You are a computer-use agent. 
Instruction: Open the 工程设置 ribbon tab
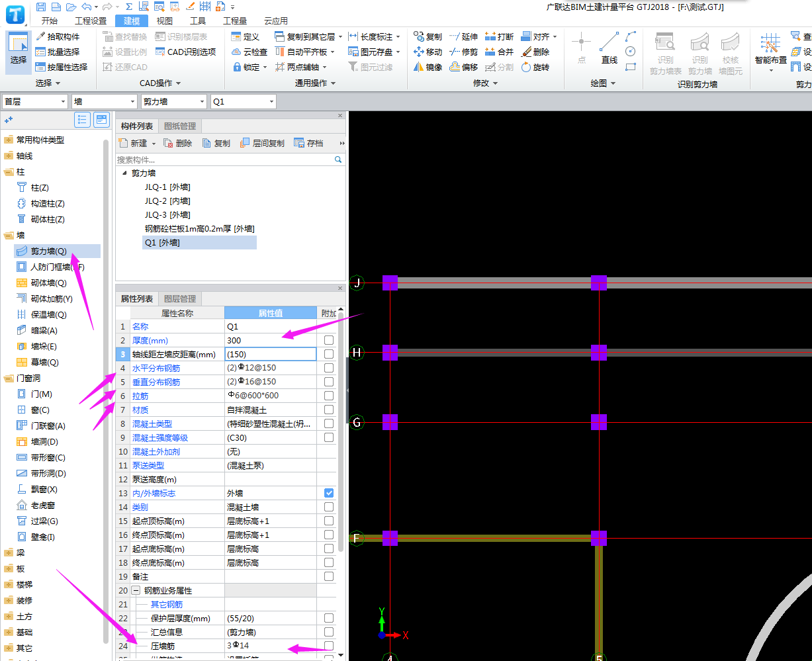(91, 21)
